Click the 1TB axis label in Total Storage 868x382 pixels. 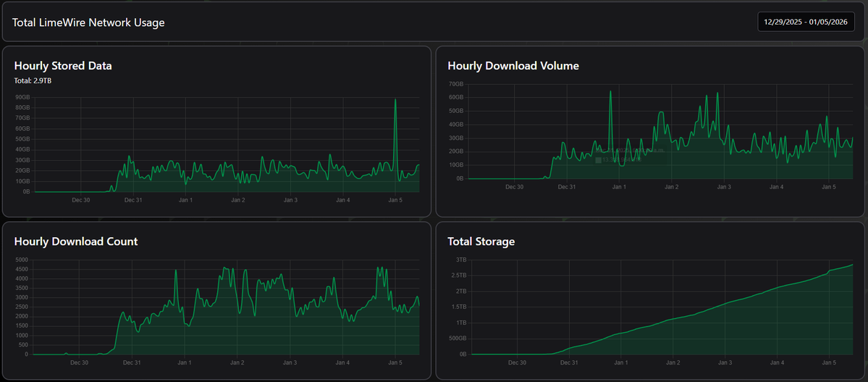[x=462, y=323]
